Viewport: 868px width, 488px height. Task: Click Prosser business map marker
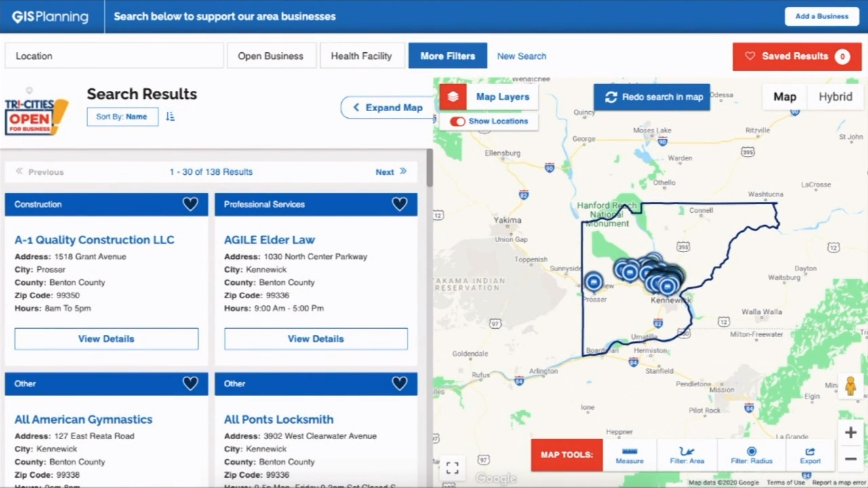(x=594, y=281)
